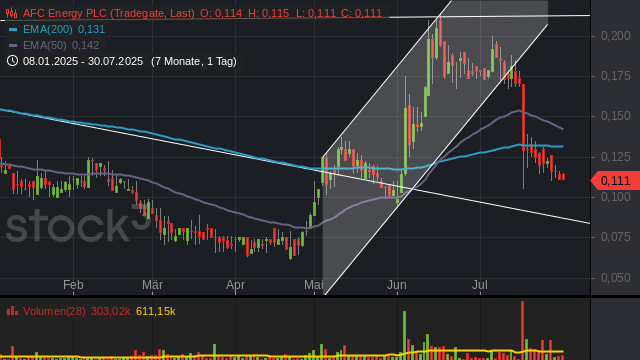
Task: Click the high price H: 0,115 value
Action: [269, 13]
